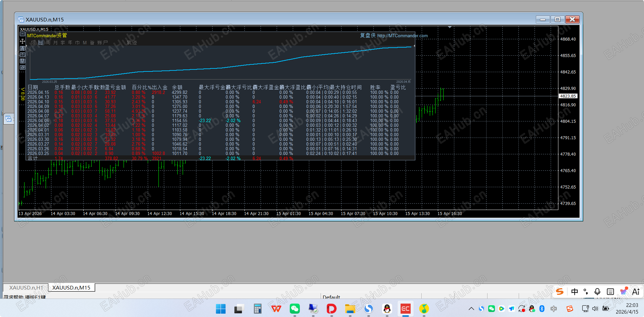
Task: Click the Bluetooth tray icon
Action: [x=542, y=309]
